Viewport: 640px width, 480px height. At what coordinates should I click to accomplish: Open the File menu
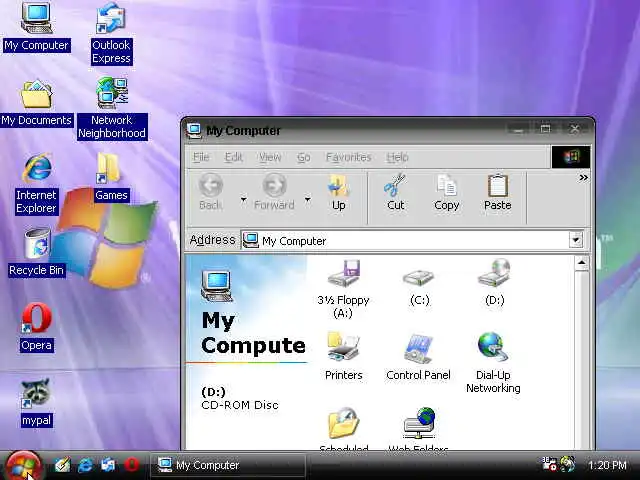tap(201, 157)
